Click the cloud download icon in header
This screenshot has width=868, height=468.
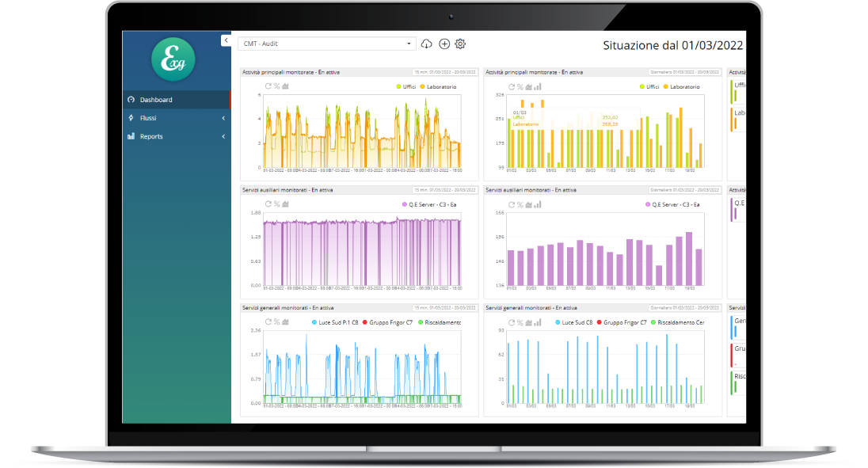click(428, 44)
